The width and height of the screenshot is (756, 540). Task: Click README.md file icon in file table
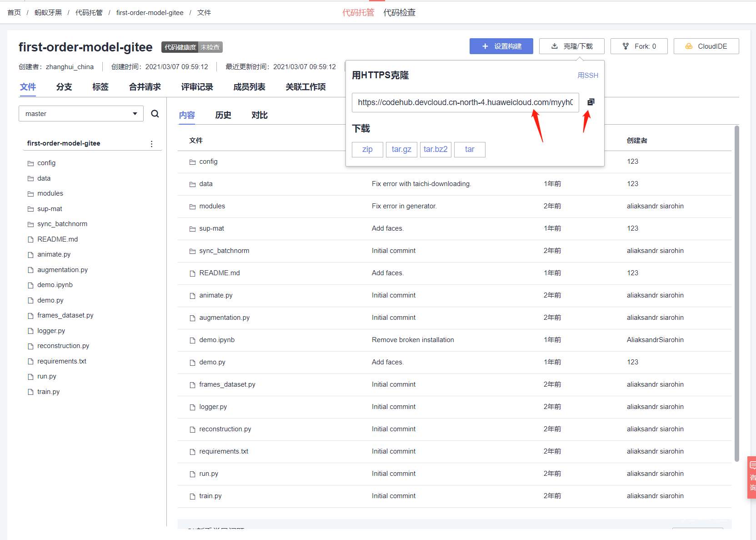click(192, 273)
